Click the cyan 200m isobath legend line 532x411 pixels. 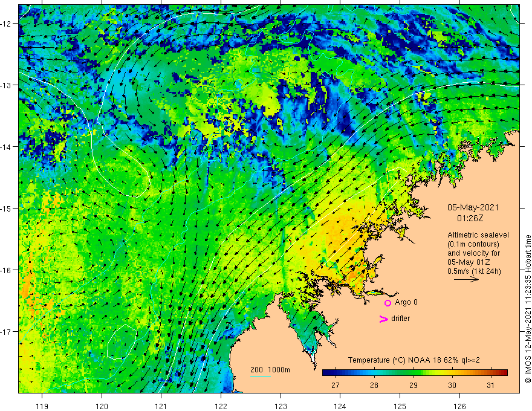tap(261, 376)
